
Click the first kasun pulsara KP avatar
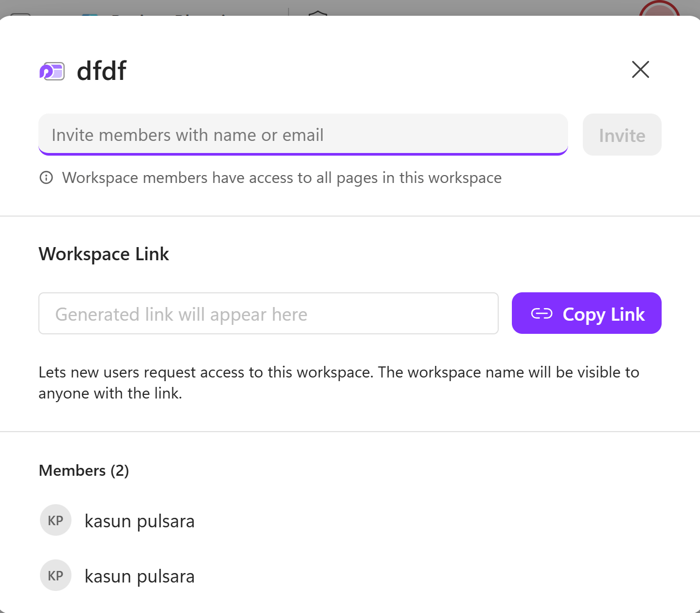(x=55, y=520)
